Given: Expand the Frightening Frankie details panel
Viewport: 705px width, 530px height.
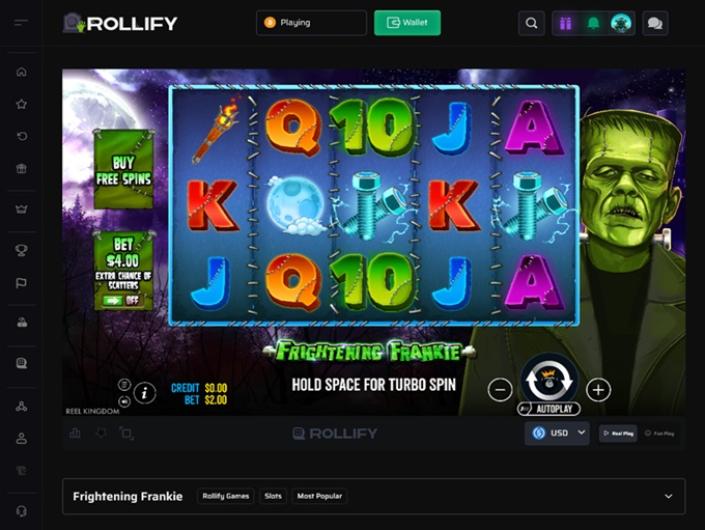Looking at the screenshot, I should pos(668,496).
